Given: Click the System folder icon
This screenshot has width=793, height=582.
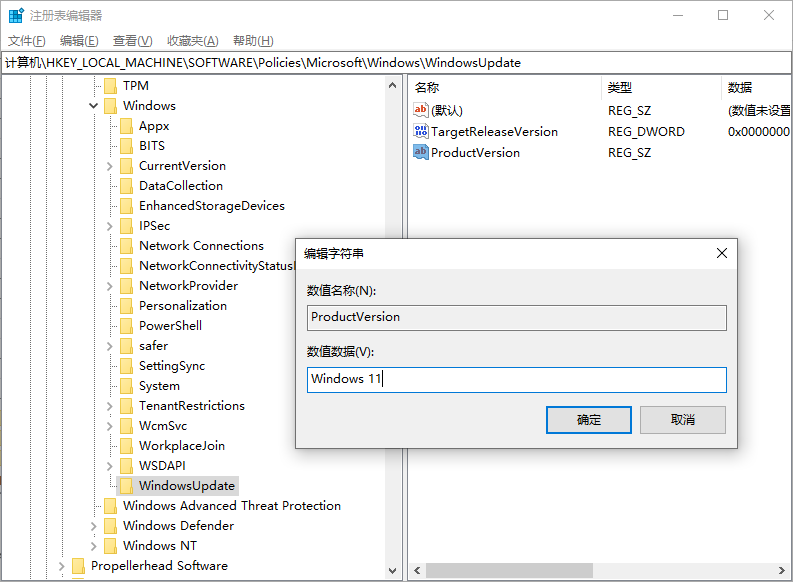Looking at the screenshot, I should (126, 386).
